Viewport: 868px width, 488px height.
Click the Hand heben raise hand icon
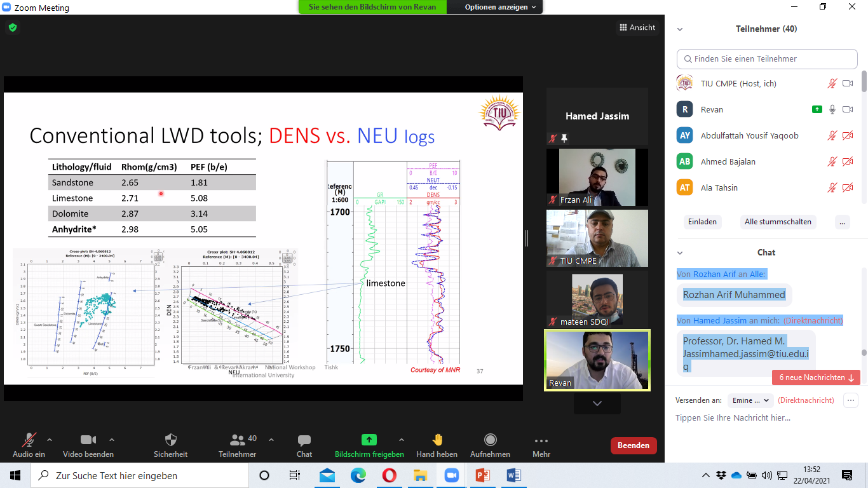point(437,440)
